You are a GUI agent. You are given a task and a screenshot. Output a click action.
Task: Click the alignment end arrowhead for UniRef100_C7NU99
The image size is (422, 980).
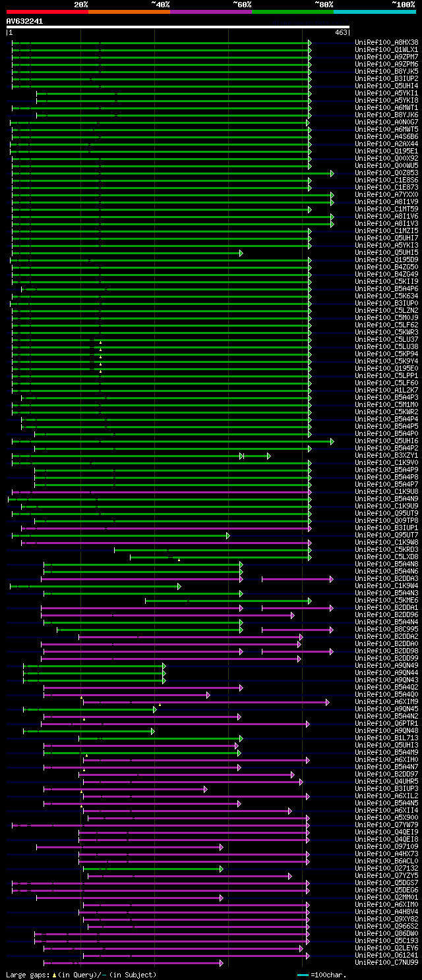[x=221, y=963]
